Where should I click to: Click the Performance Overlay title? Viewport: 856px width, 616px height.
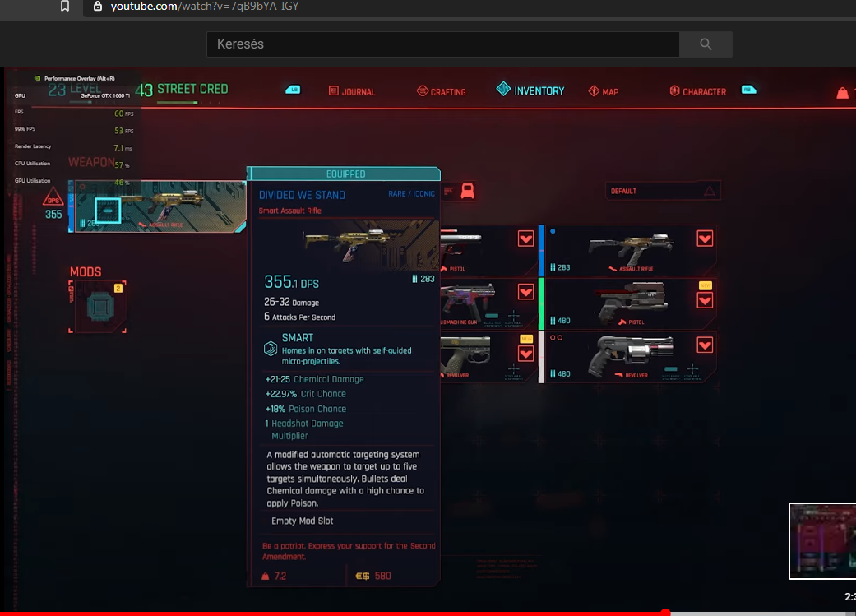(79, 79)
